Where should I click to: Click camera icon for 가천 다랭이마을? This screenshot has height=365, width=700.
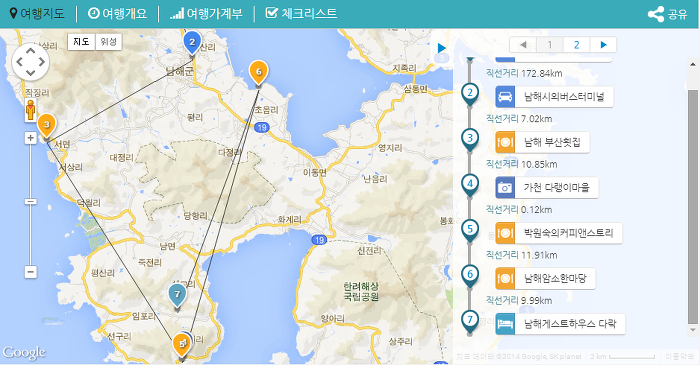[x=505, y=187]
